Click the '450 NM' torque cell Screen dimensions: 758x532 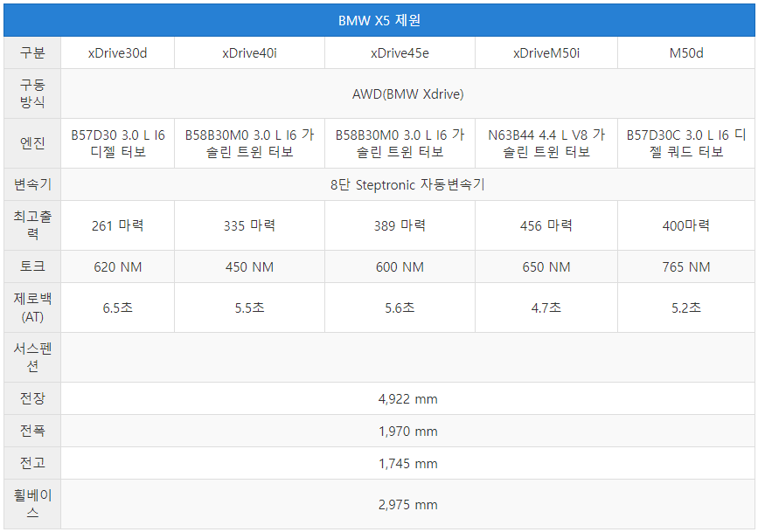[249, 266]
